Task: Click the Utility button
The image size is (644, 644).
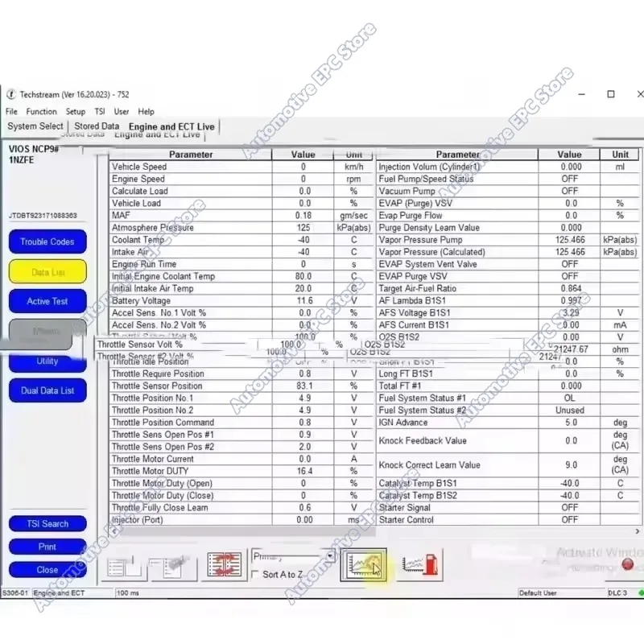Action: coord(47,361)
